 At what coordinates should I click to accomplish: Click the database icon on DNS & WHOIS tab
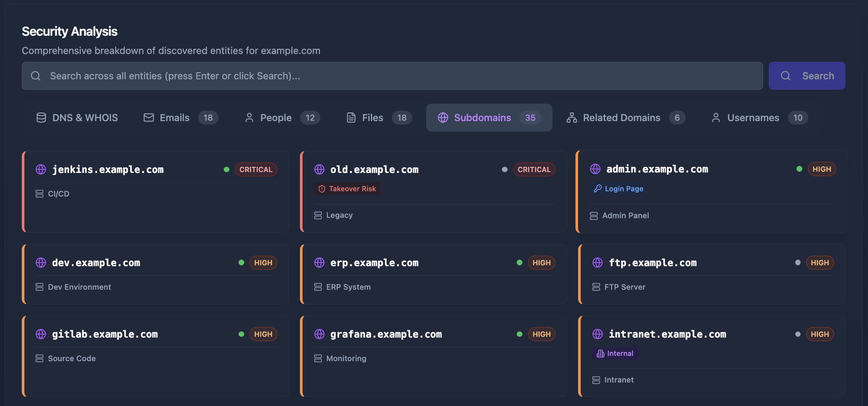(x=41, y=118)
